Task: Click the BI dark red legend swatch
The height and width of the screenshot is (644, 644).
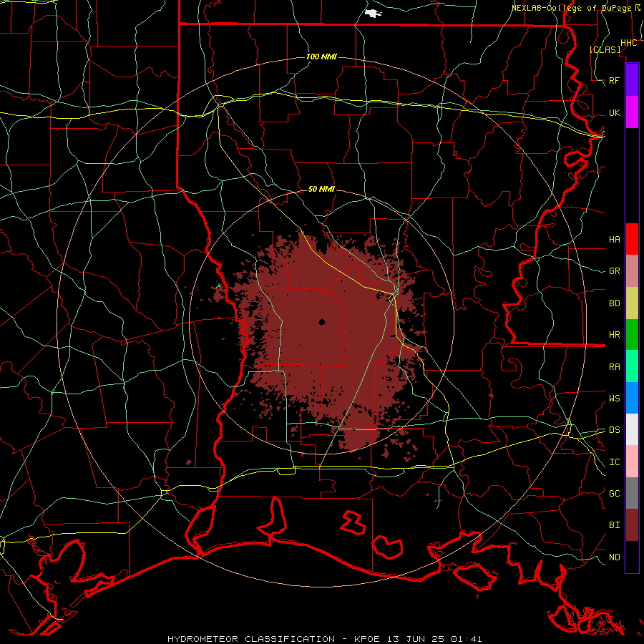Action: pyautogui.click(x=632, y=525)
